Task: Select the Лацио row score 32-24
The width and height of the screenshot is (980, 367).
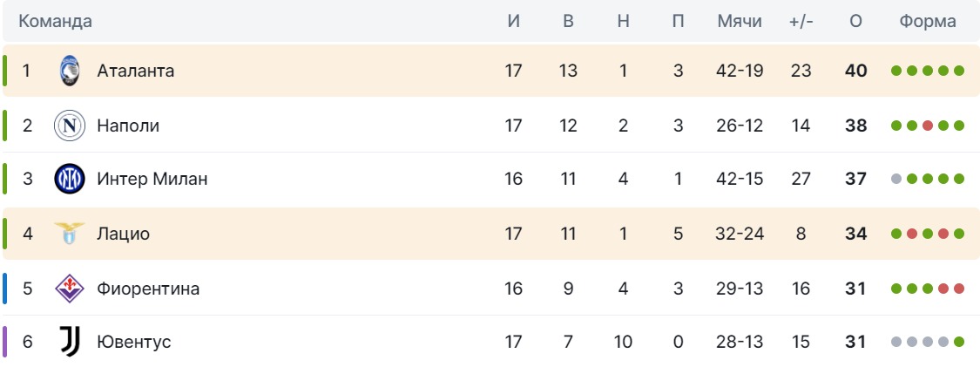Action: point(740,234)
